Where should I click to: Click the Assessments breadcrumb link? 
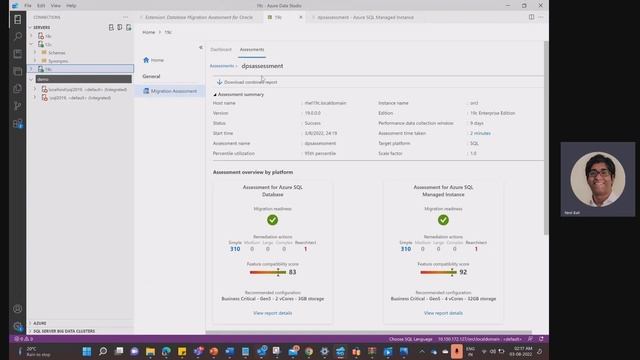(x=222, y=66)
